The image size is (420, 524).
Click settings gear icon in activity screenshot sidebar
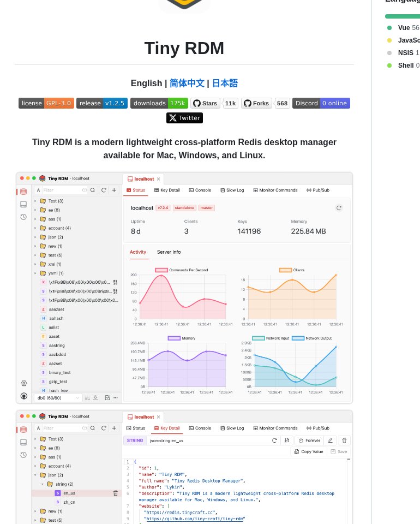click(x=23, y=383)
